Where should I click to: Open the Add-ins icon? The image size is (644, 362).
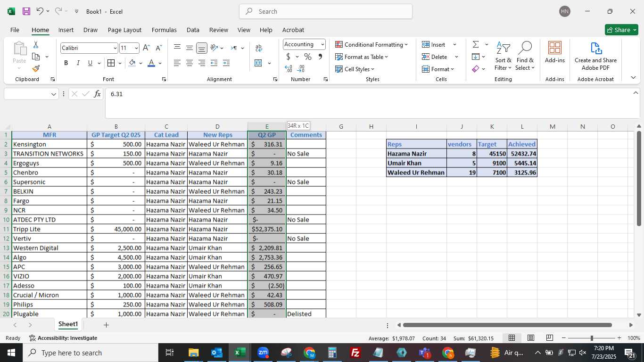pos(555,52)
